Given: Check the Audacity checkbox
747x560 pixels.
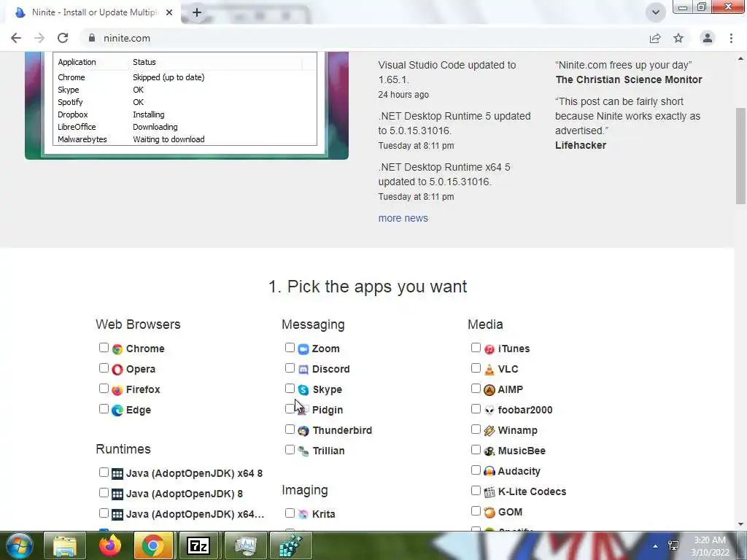Looking at the screenshot, I should 476,470.
